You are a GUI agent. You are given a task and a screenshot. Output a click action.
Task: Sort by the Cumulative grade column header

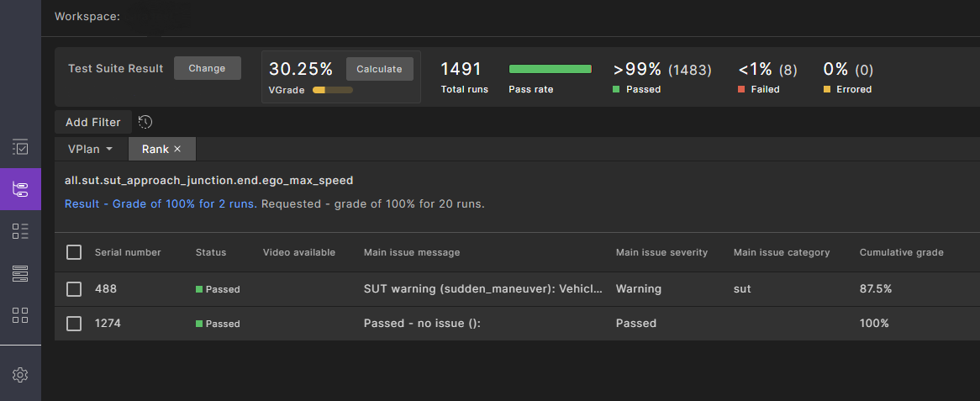point(901,252)
